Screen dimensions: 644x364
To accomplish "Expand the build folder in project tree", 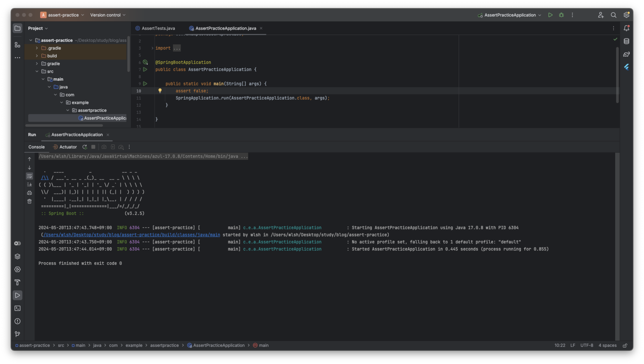I will 37,56.
